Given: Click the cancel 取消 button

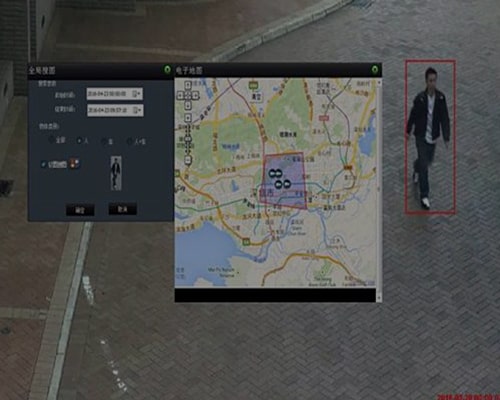Looking at the screenshot, I should pyautogui.click(x=123, y=209).
